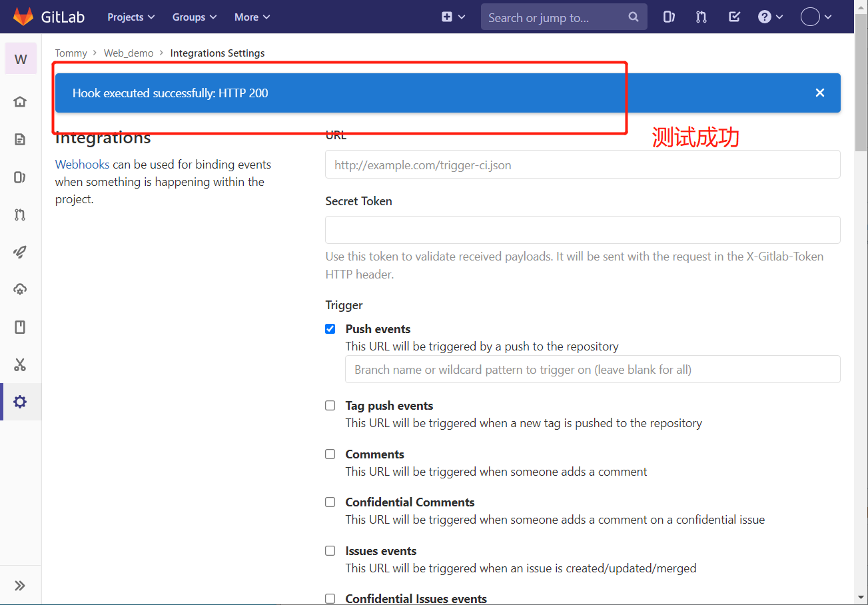This screenshot has height=605, width=868.
Task: Open Repository file icon in sidebar
Action: (x=20, y=139)
